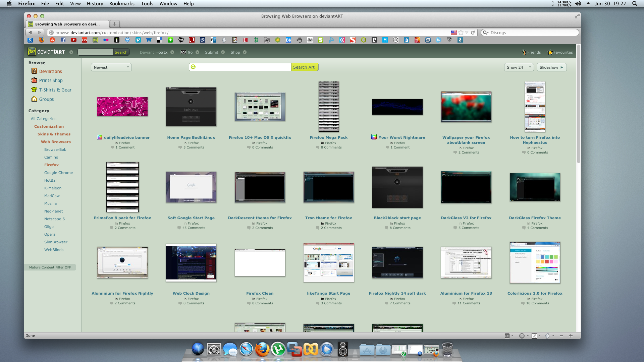This screenshot has height=362, width=644.
Task: Open the Tron theme for Firefox title link
Action: click(329, 218)
